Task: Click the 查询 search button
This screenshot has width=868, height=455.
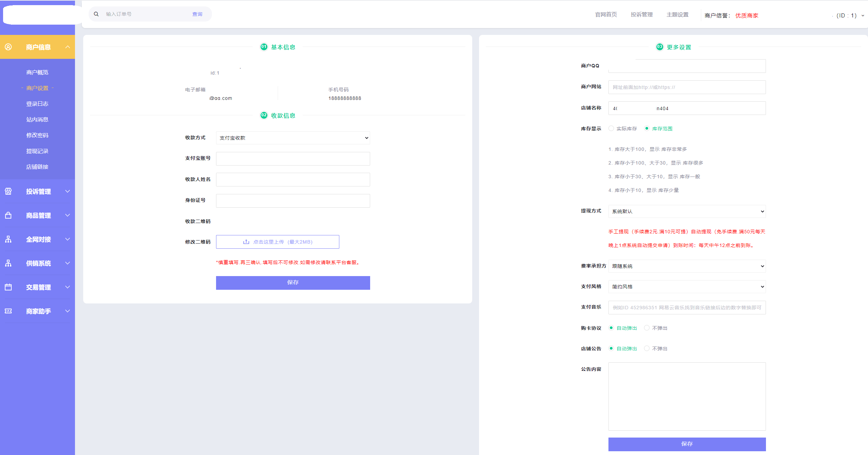Action: pos(197,14)
